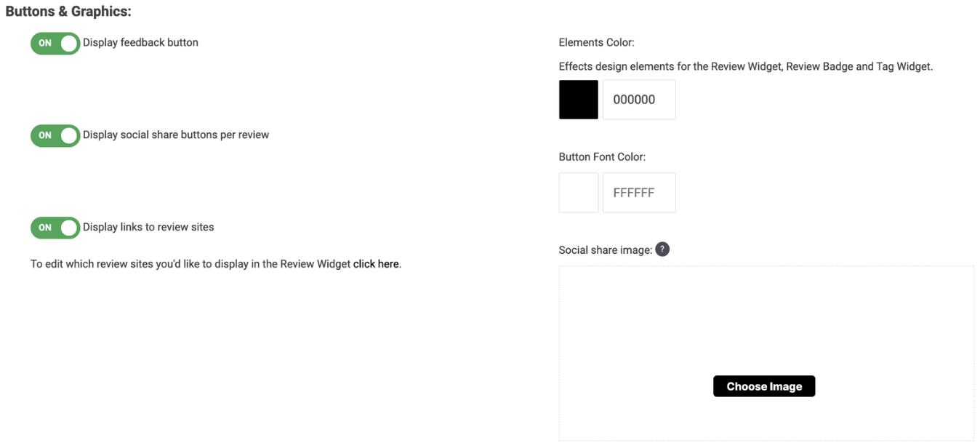
Task: Open the white Button Font Color swatch
Action: tap(579, 193)
